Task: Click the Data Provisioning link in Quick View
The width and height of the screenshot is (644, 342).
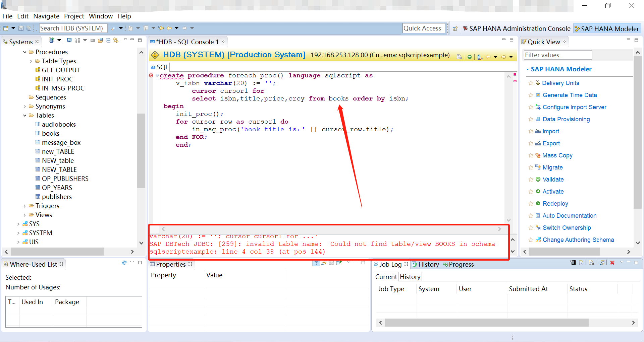Action: click(566, 119)
